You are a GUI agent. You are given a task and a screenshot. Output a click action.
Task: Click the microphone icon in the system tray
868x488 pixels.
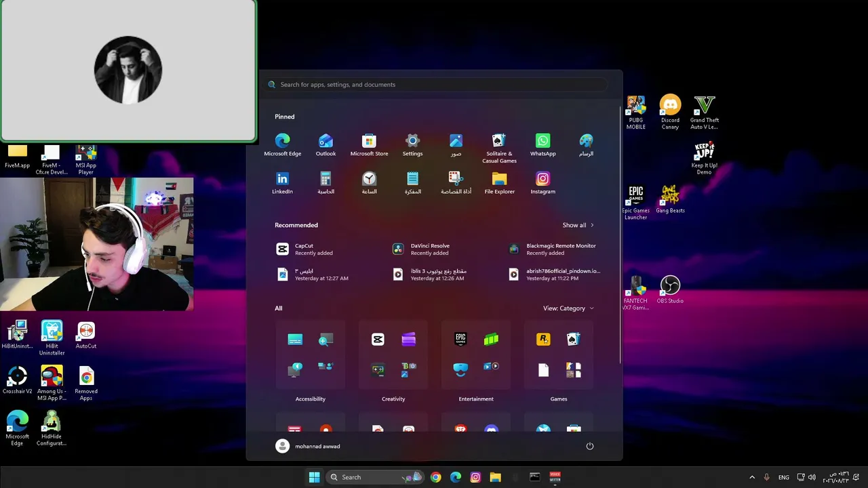tap(767, 477)
